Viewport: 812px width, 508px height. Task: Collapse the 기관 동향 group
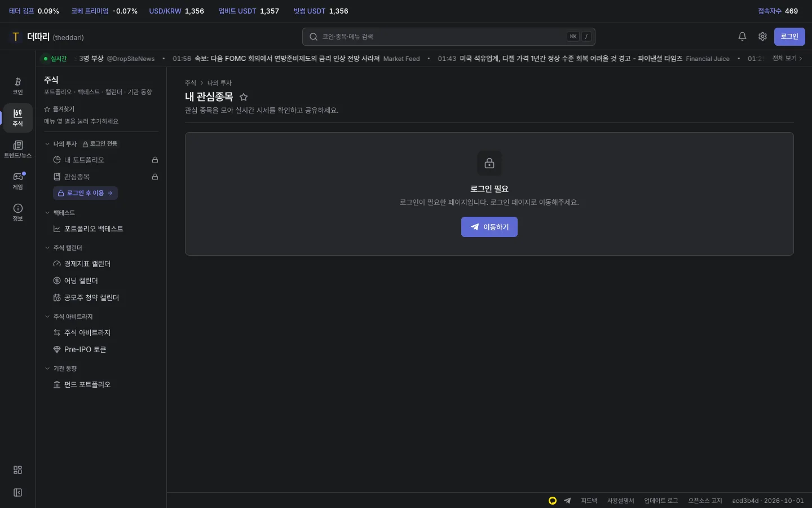point(60,369)
